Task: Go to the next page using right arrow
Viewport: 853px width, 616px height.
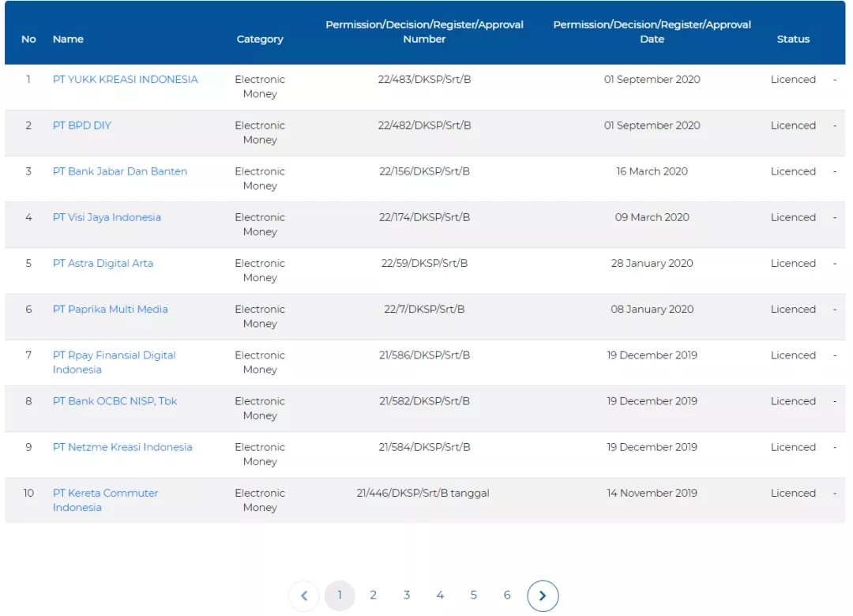Action: (543, 596)
